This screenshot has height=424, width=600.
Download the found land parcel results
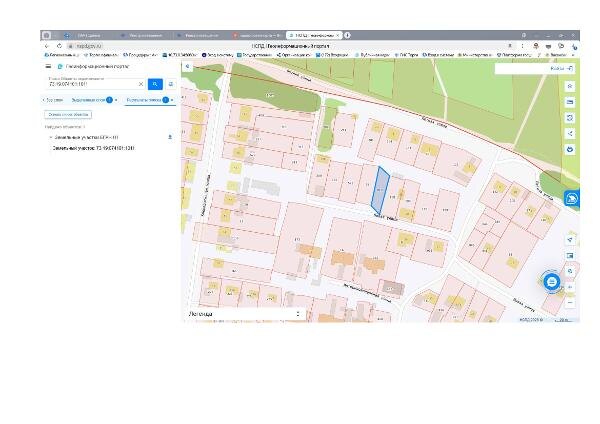click(x=170, y=137)
